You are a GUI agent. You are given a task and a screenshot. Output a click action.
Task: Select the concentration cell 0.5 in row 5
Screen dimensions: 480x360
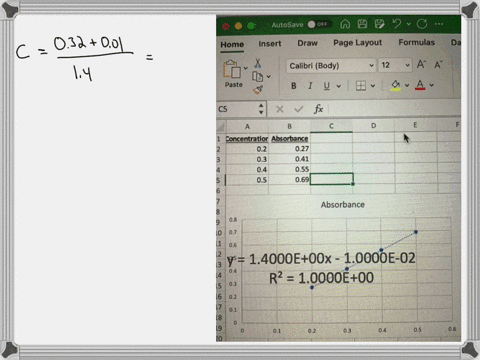tap(247, 180)
